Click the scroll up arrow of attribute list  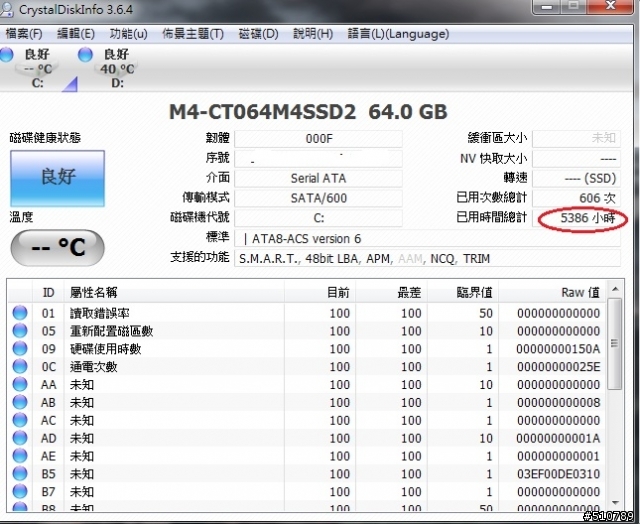pyautogui.click(x=615, y=289)
